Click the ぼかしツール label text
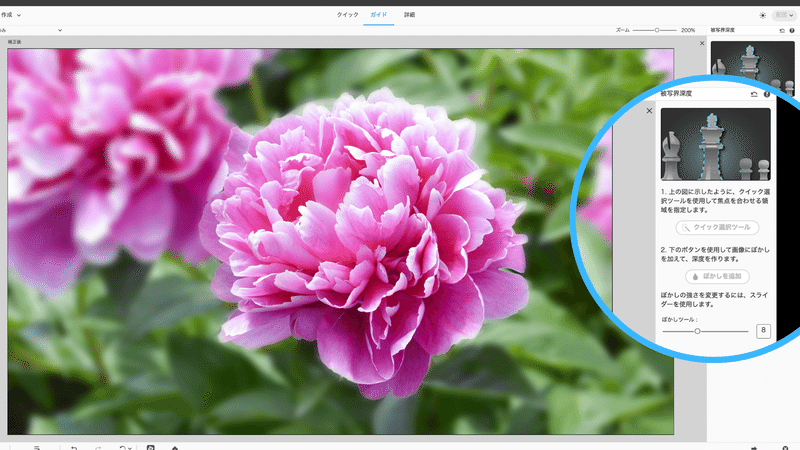This screenshot has width=800, height=450. [679, 319]
